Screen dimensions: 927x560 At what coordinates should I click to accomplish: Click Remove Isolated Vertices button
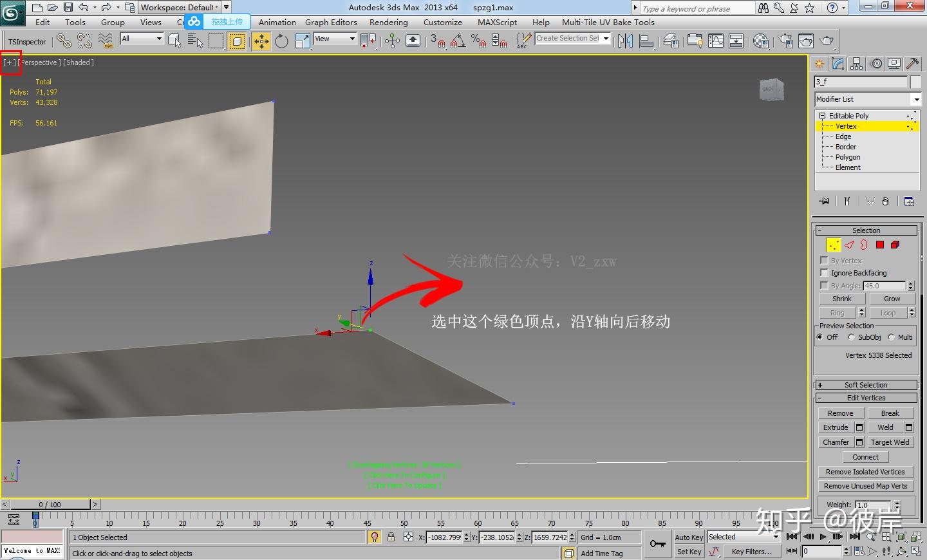[866, 472]
